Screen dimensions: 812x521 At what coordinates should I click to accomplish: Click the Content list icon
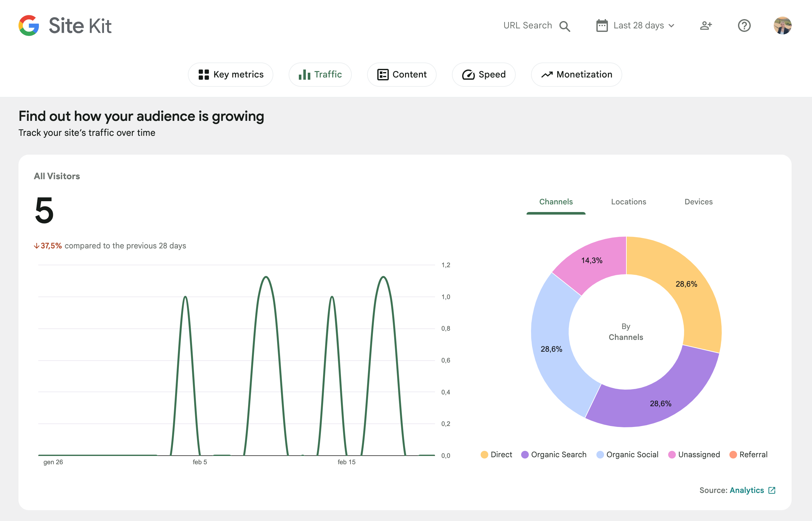(x=383, y=74)
